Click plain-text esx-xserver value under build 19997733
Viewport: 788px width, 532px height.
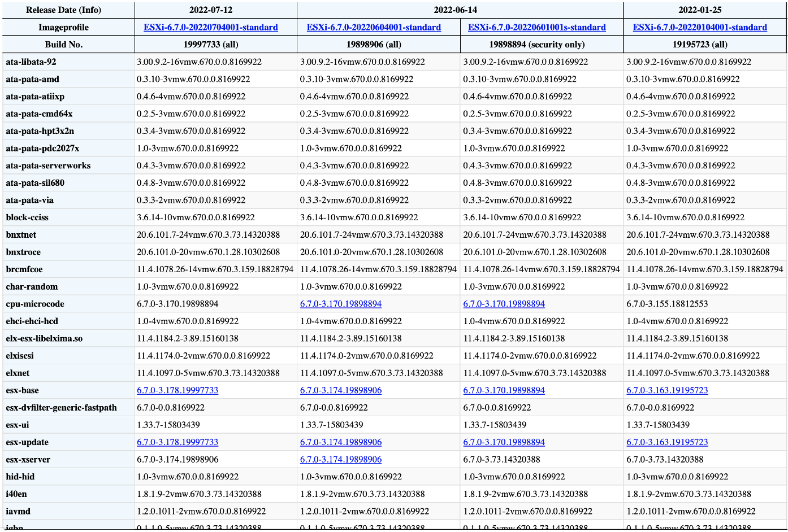(177, 460)
